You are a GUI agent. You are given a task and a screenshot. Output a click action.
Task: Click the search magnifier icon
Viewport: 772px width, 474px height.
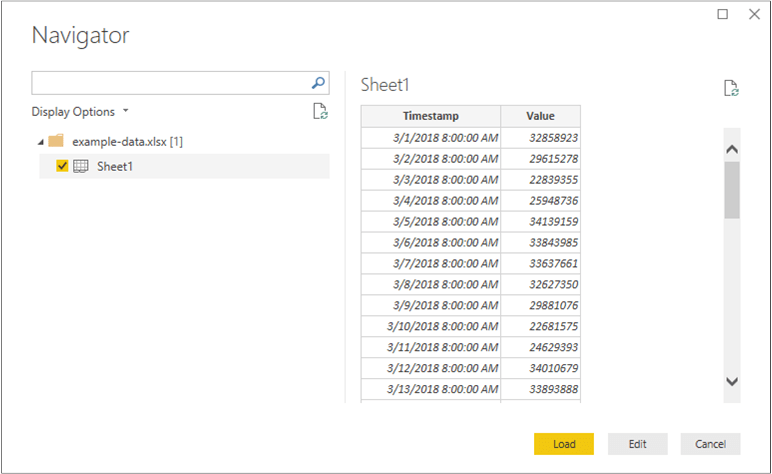pyautogui.click(x=318, y=83)
